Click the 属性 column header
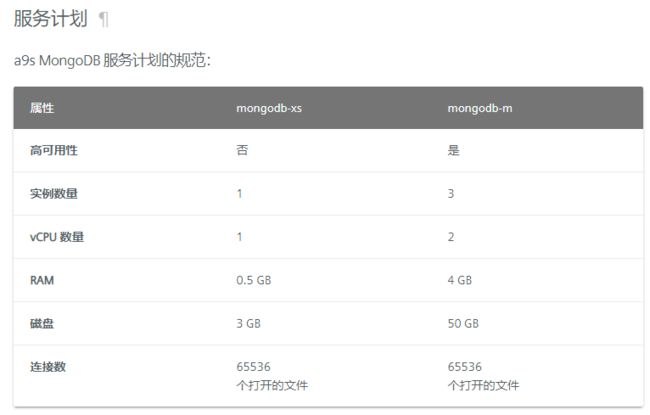This screenshot has width=650, height=415. point(42,108)
